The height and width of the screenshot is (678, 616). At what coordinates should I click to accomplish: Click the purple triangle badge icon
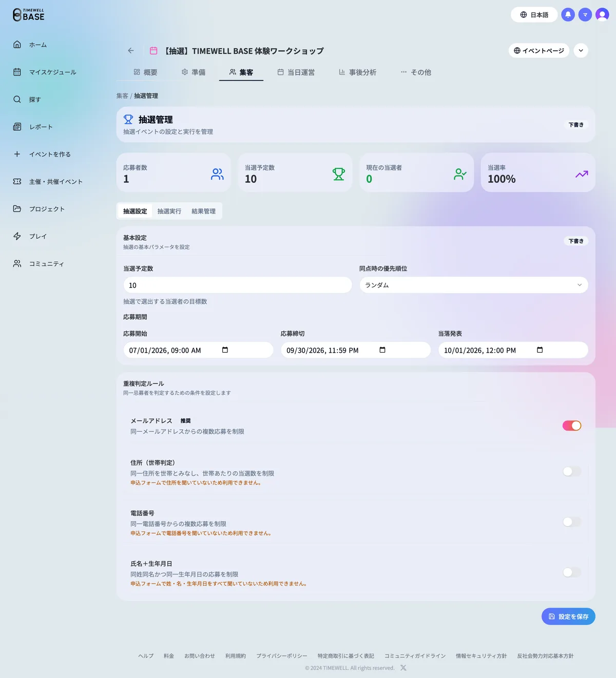[585, 15]
